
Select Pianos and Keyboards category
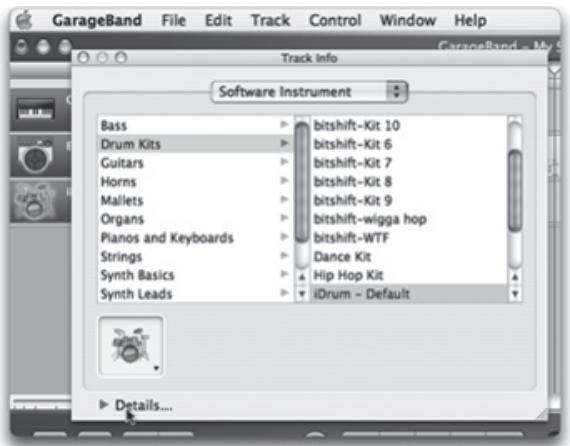click(x=195, y=238)
